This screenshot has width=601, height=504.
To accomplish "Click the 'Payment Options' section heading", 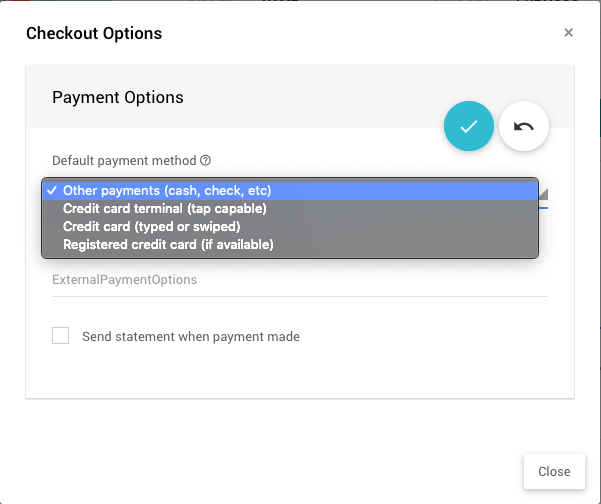I will click(x=118, y=97).
